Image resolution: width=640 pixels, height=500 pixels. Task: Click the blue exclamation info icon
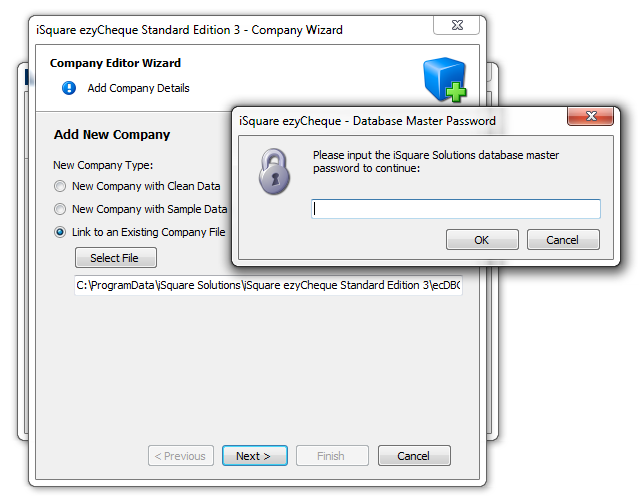click(x=69, y=88)
